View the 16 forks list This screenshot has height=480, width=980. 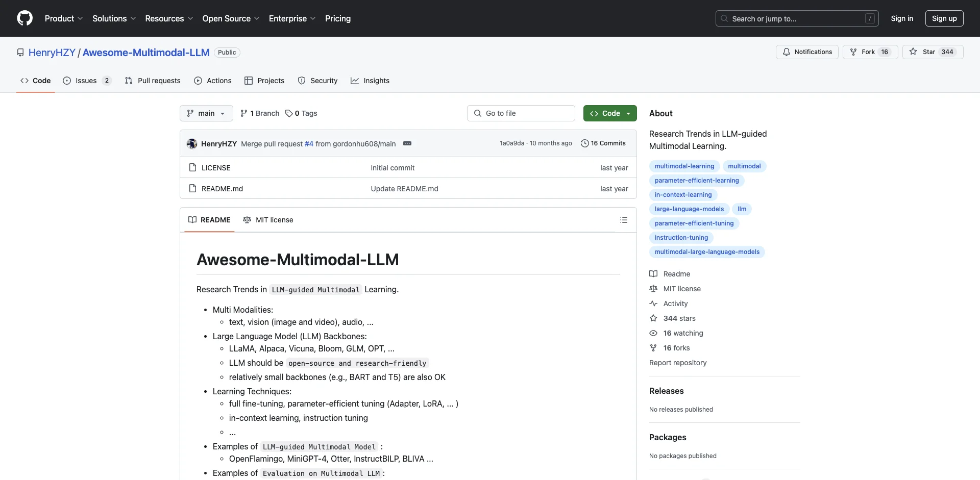(x=670, y=348)
